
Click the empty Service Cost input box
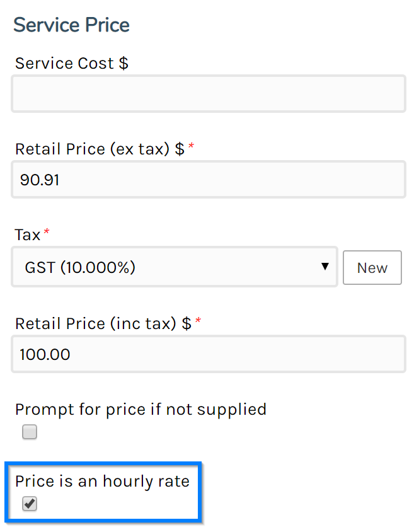208,93
